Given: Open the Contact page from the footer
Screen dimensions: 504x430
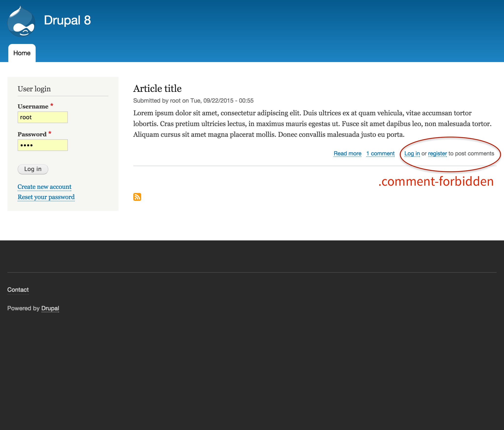Looking at the screenshot, I should 18,290.
